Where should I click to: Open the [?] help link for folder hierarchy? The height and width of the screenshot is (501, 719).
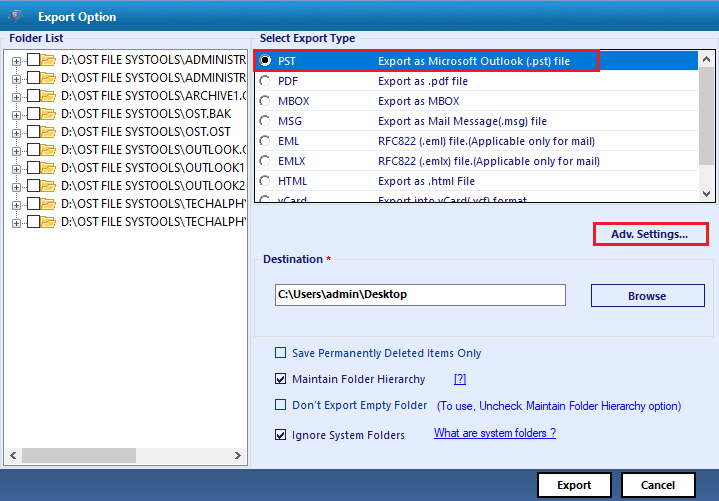460,379
